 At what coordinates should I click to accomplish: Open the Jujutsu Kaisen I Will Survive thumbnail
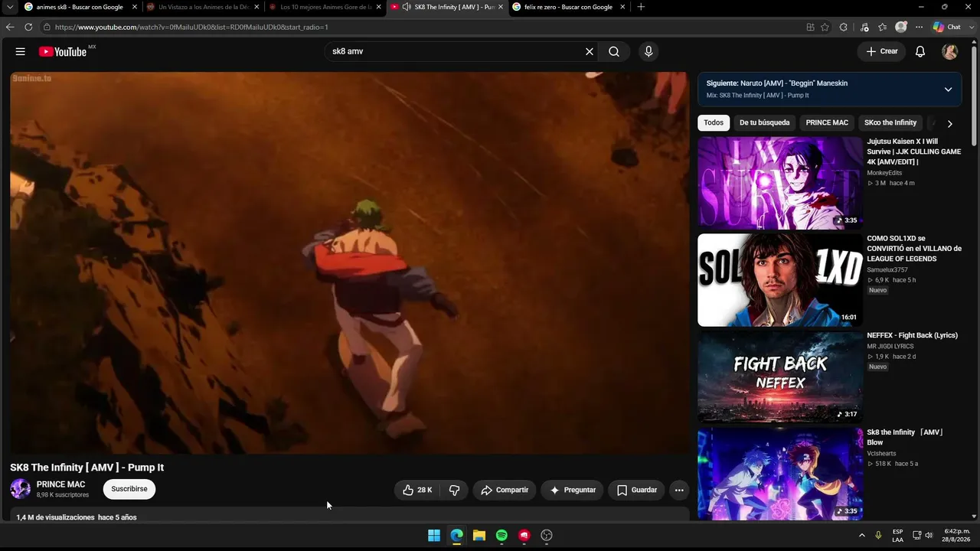tap(780, 183)
